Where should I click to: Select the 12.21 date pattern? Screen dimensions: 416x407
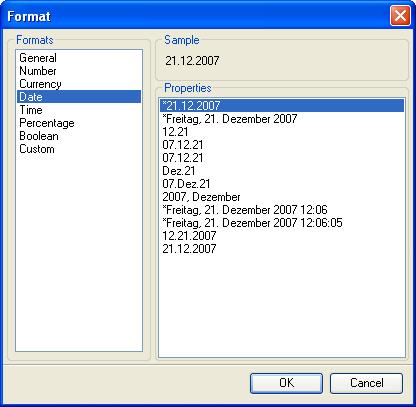[x=175, y=131]
